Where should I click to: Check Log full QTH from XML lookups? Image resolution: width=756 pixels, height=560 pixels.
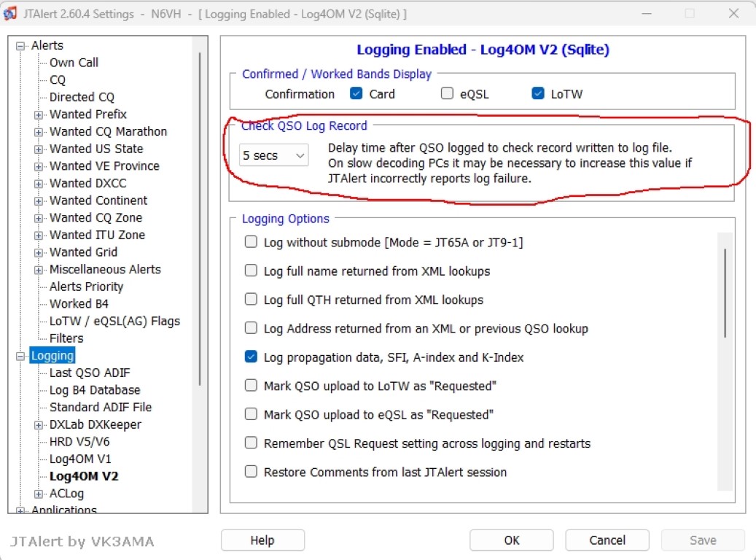click(251, 300)
